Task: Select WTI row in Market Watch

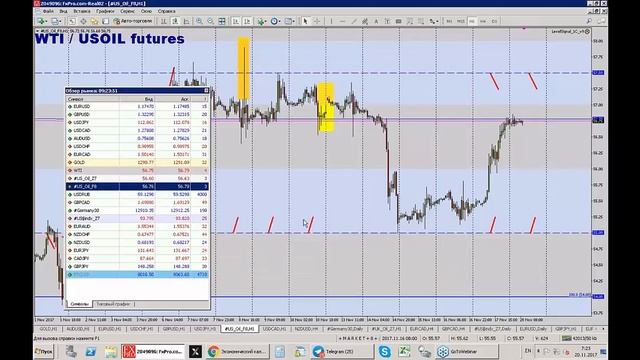Action: pyautogui.click(x=137, y=170)
